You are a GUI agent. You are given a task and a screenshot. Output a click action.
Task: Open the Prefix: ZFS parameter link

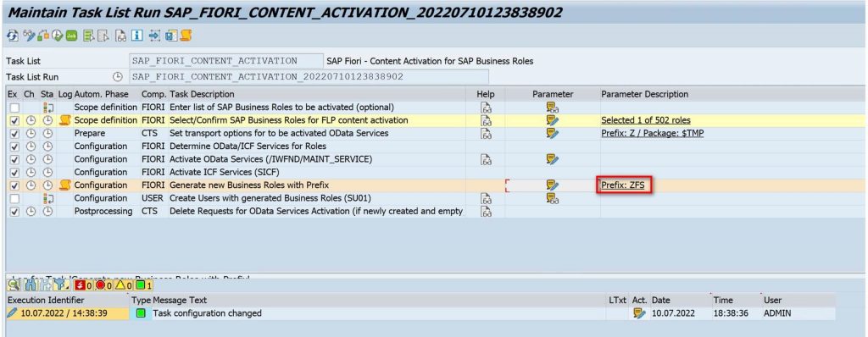coord(623,185)
